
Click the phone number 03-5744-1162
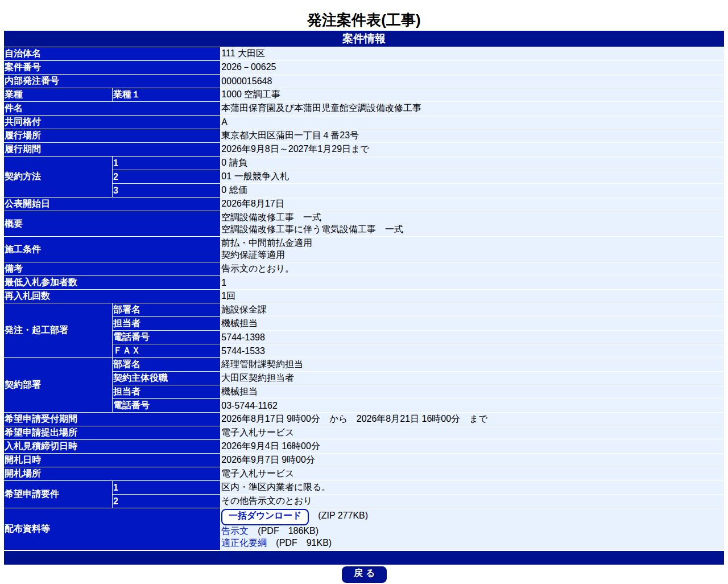click(249, 405)
